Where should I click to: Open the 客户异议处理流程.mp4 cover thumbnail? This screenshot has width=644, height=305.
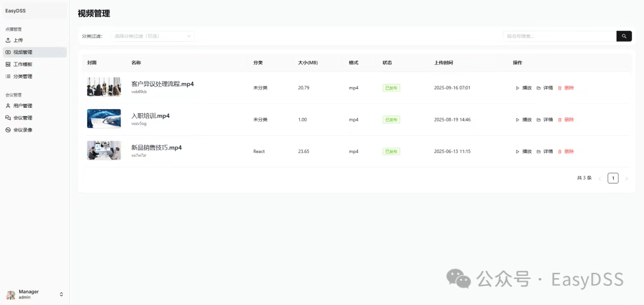pyautogui.click(x=104, y=87)
